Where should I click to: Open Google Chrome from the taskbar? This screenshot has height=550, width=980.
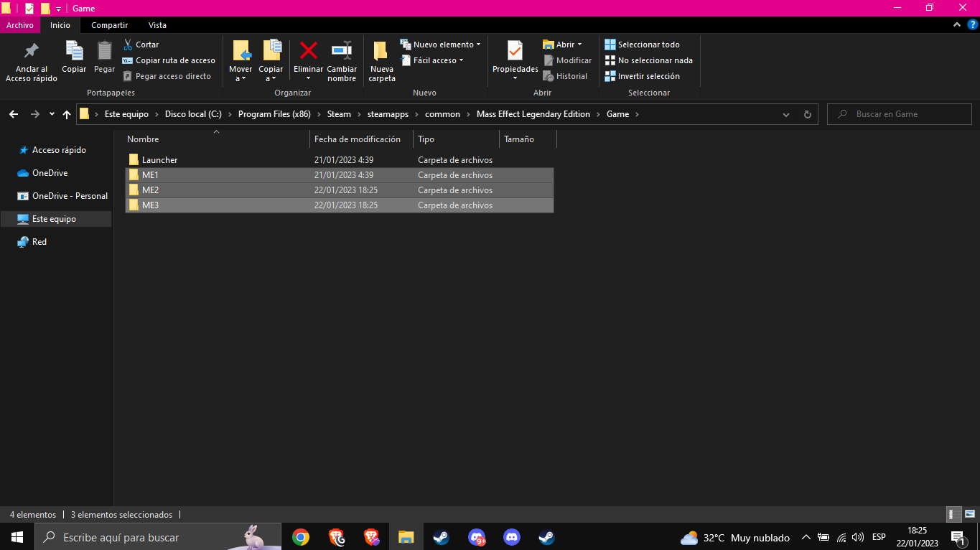pyautogui.click(x=301, y=537)
